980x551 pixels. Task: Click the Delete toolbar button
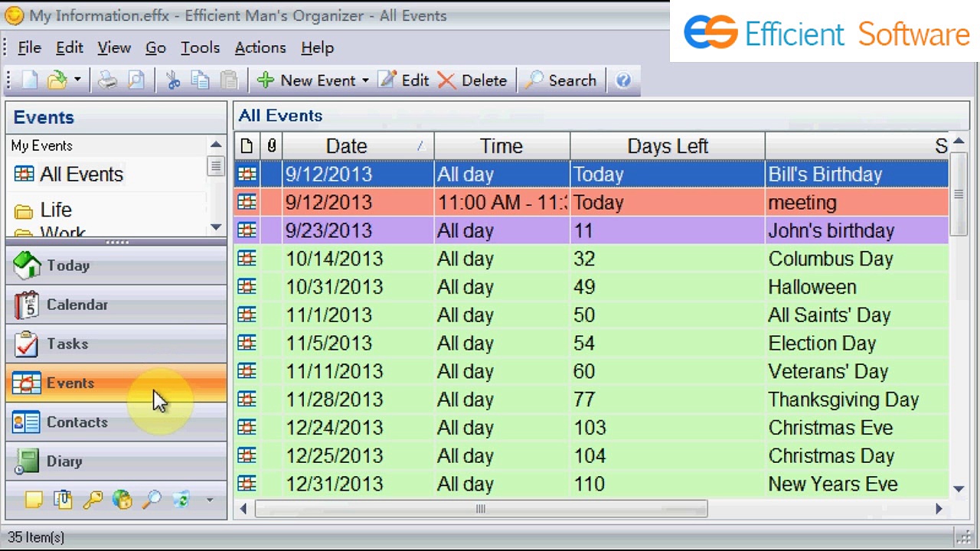point(472,80)
